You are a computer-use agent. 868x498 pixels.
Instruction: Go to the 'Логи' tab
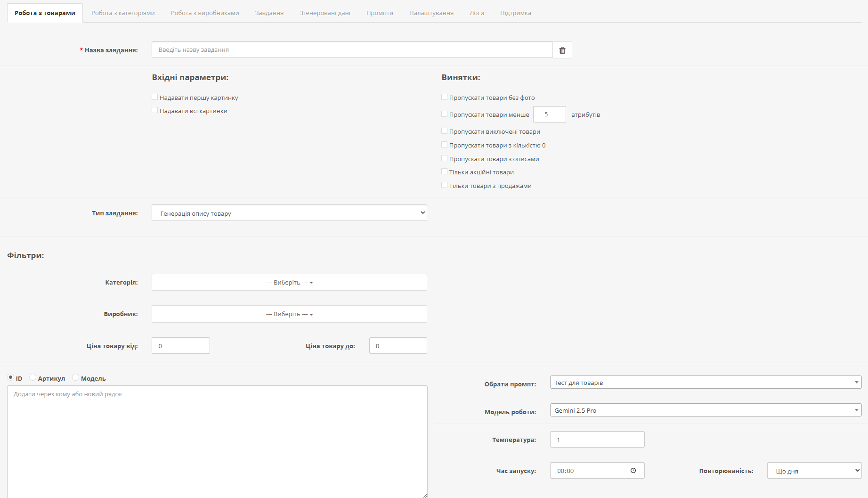pyautogui.click(x=477, y=13)
